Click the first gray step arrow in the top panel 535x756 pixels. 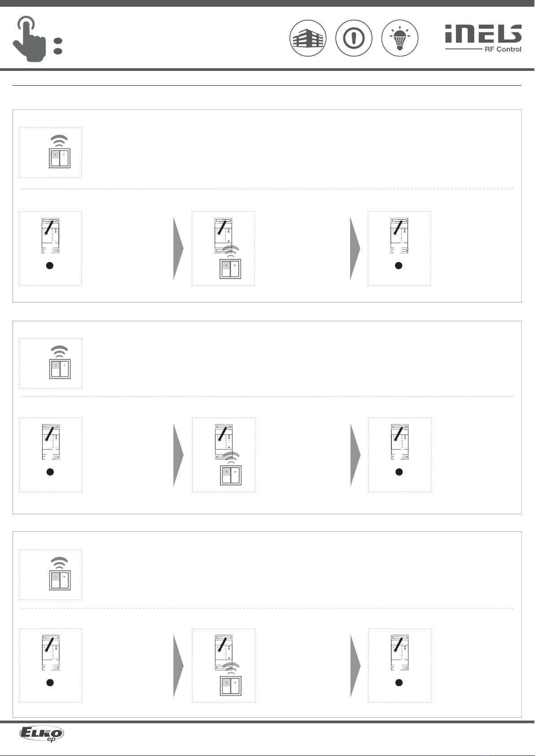click(179, 249)
